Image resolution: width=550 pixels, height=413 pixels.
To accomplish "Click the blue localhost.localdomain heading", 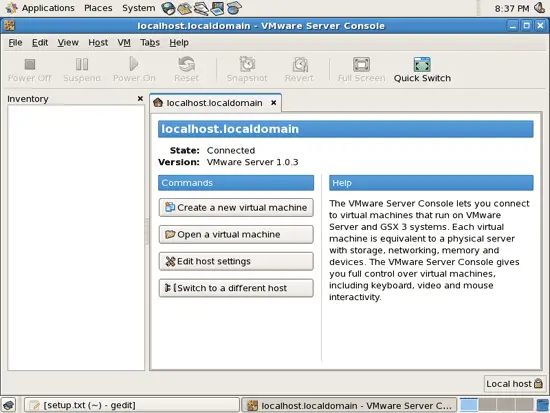I will [346, 129].
